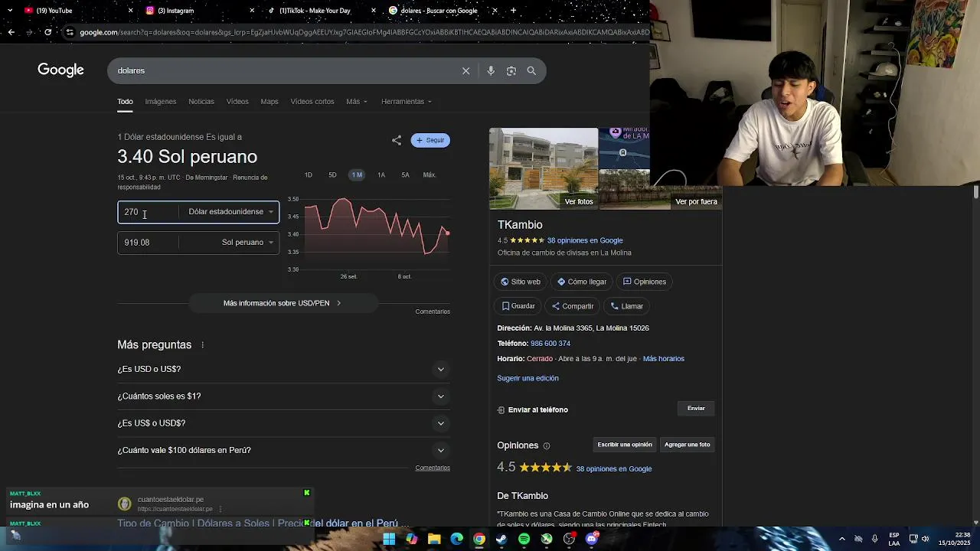Select the 5A chart range
The width and height of the screenshot is (980, 551).
(x=405, y=175)
